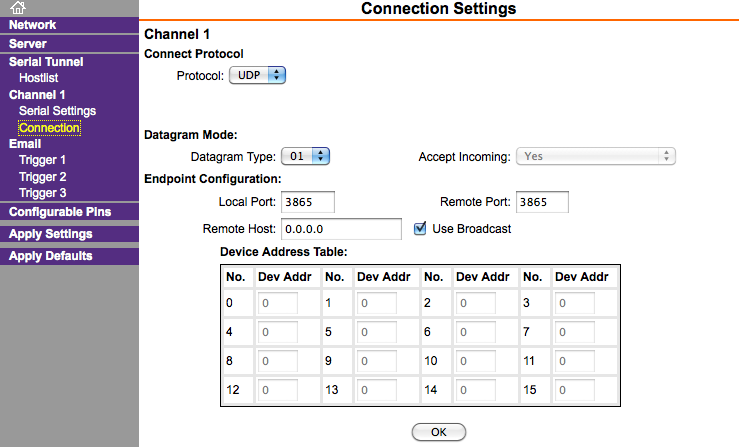The height and width of the screenshot is (447, 740).
Task: Toggle the Use Broadcast checkbox
Action: pos(421,229)
